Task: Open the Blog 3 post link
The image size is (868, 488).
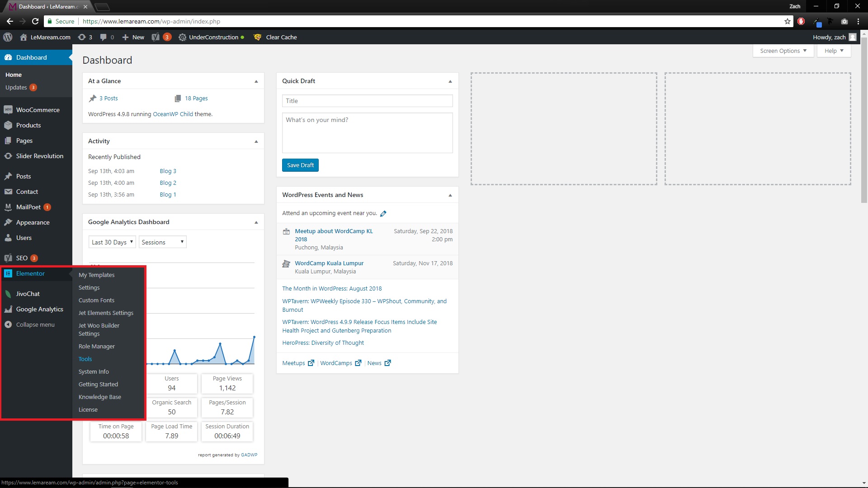Action: 168,171
